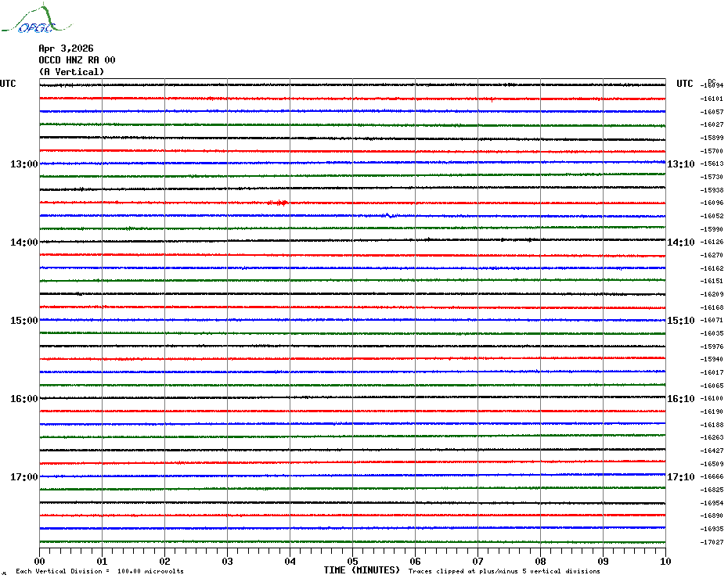Click the blue trace blip after minute 05
Screen dimensions: 728x582
(387, 215)
